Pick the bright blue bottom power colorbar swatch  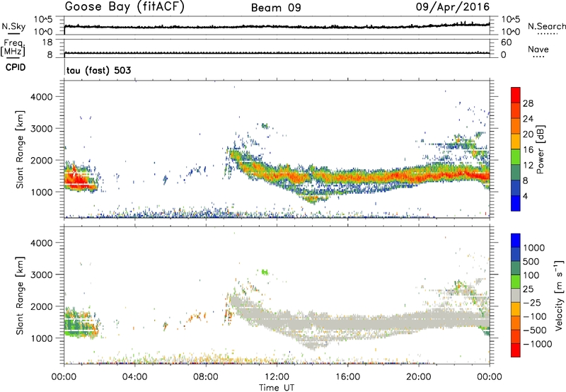[x=516, y=204]
